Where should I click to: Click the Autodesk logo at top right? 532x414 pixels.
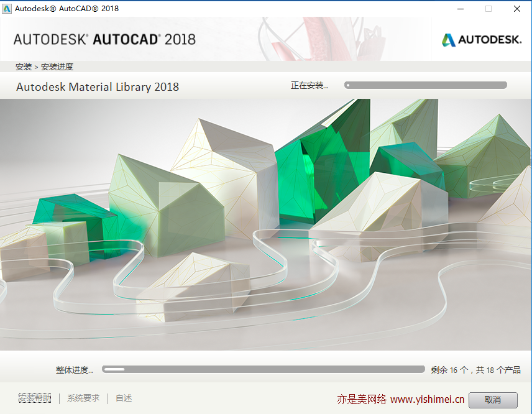click(x=482, y=40)
